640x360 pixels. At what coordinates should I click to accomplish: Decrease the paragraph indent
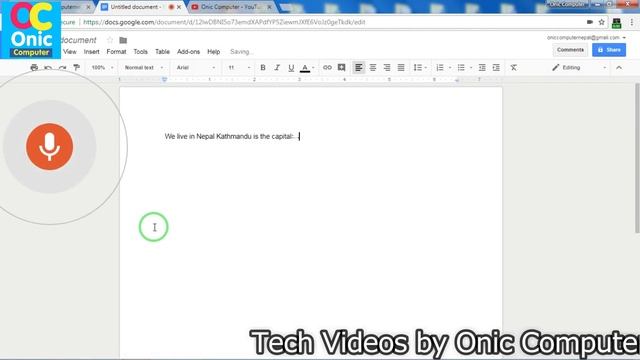pos(482,68)
